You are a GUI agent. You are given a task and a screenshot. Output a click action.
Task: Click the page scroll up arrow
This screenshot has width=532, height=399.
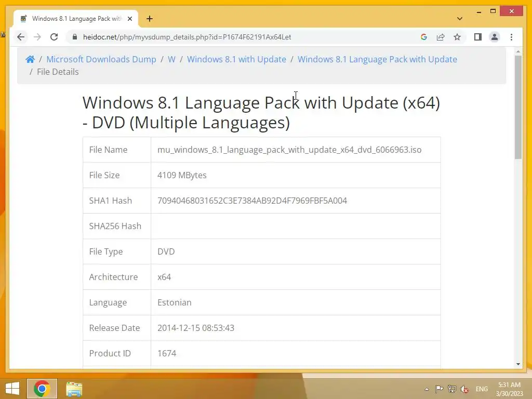pos(518,51)
